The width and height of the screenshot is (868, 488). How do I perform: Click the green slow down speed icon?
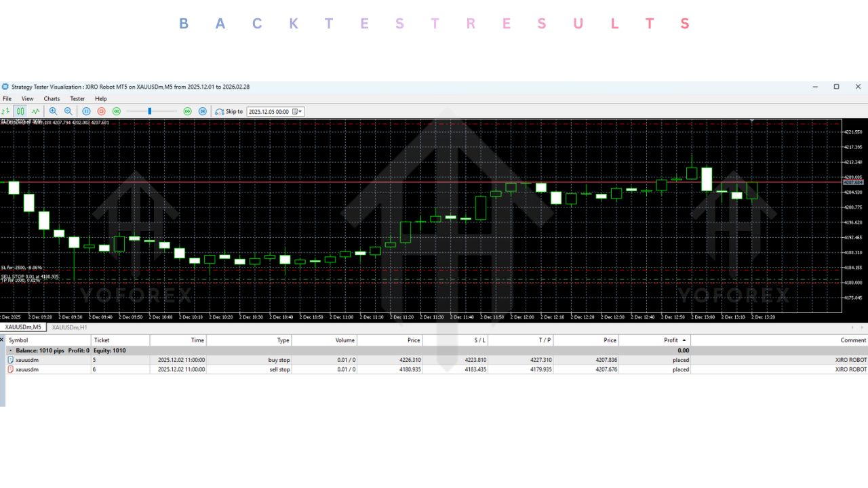tap(117, 111)
